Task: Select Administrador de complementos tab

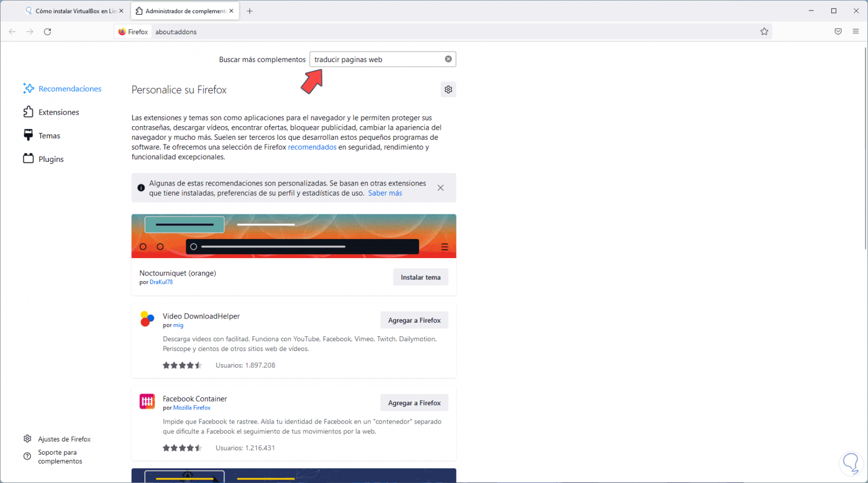Action: (x=185, y=11)
